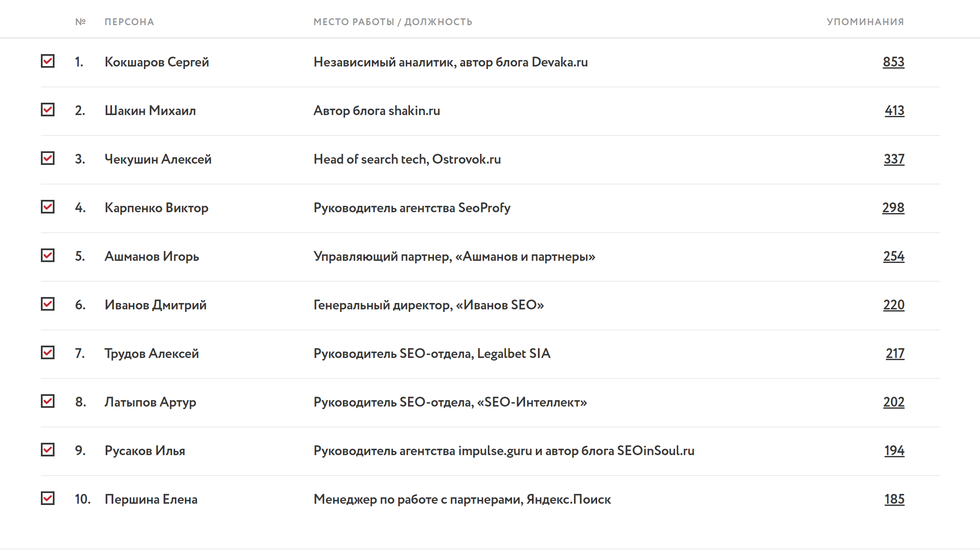Click mentions number 220
980x554 pixels.
pos(894,305)
